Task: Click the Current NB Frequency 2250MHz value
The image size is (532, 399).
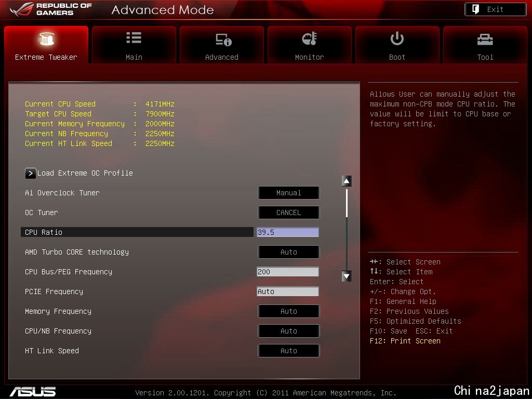Action: point(160,134)
